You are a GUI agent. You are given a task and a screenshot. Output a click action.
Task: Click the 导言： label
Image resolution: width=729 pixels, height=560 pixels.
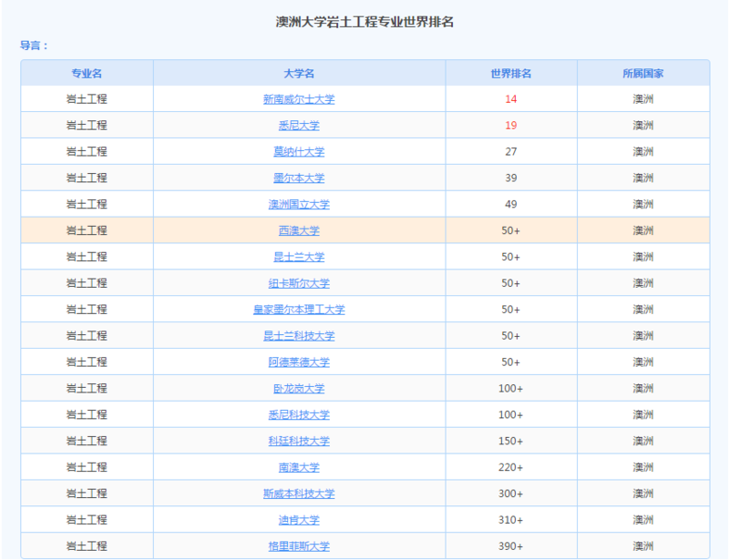tap(34, 46)
